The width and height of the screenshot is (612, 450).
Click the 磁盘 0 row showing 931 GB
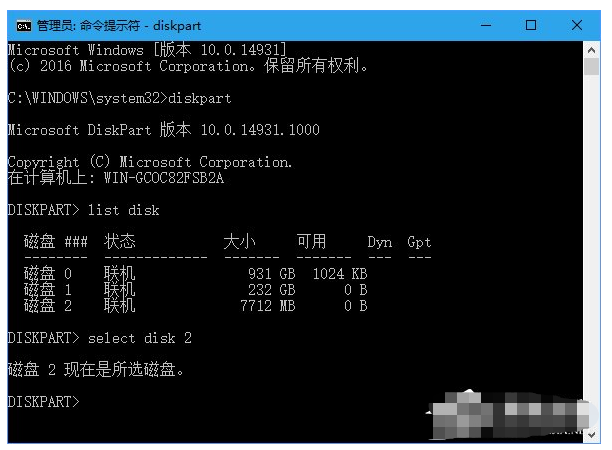tap(196, 274)
